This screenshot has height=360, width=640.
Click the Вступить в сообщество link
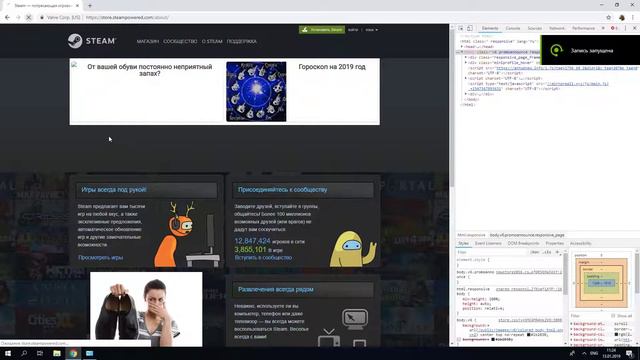[263, 258]
